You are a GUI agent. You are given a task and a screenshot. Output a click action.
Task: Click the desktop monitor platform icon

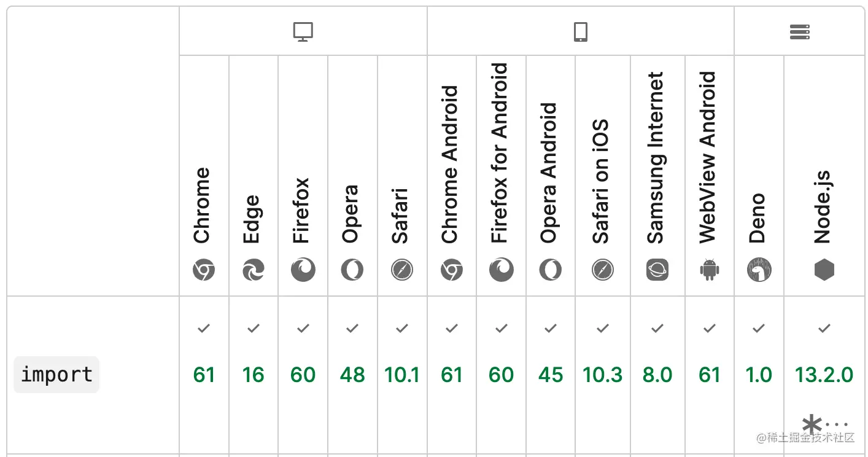303,32
